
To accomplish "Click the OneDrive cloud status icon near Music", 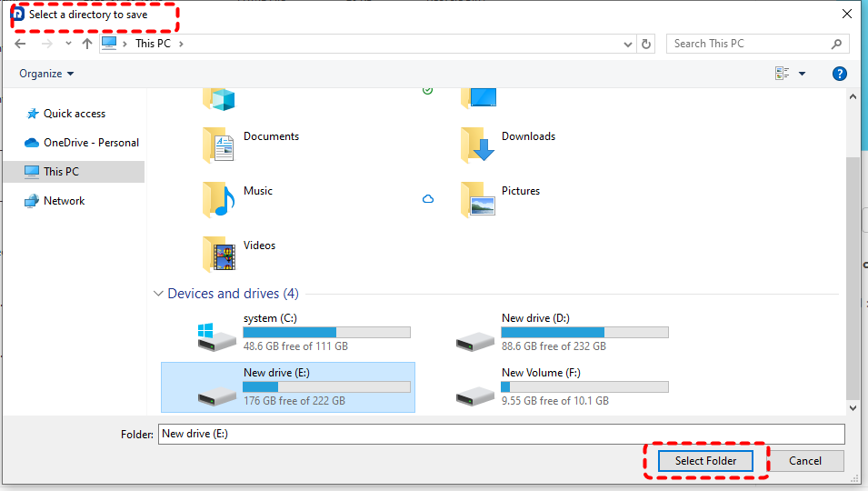I will click(428, 199).
